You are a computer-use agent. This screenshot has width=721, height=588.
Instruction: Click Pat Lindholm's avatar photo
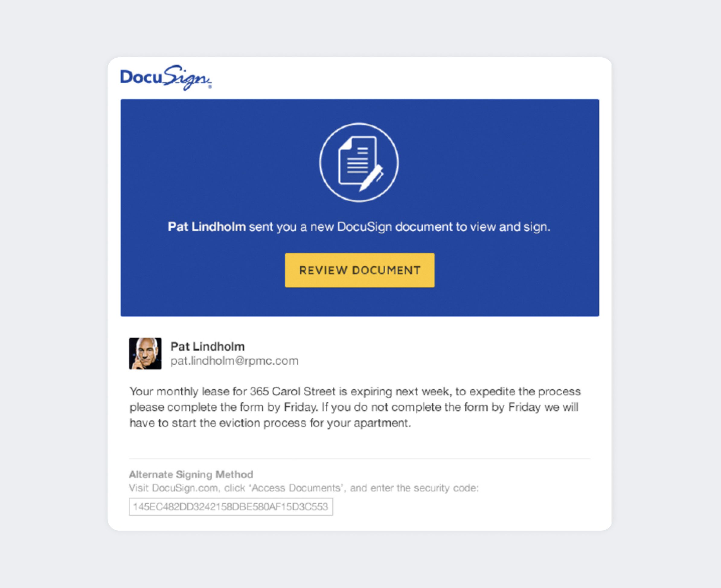coord(145,353)
